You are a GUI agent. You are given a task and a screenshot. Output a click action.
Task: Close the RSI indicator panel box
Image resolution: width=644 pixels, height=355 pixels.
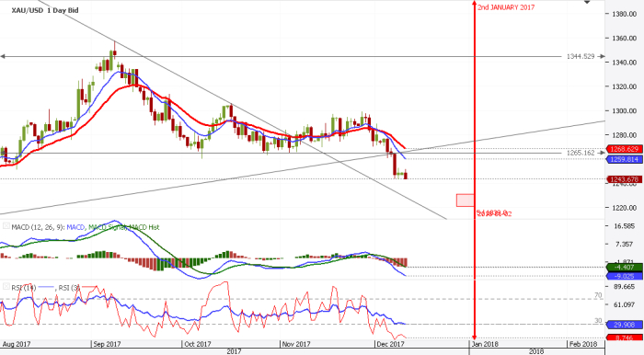click(x=6, y=286)
